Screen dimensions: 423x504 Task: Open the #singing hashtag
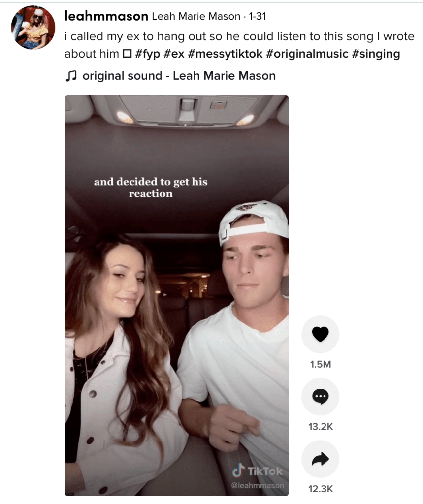[376, 54]
